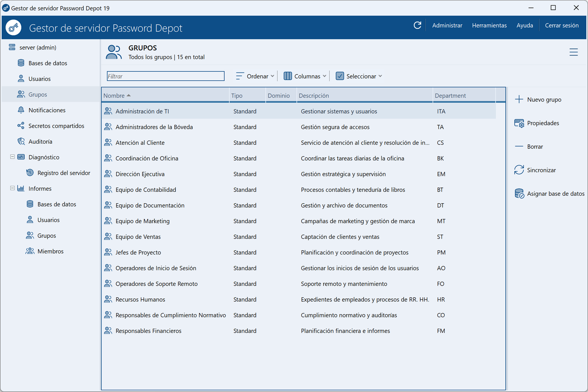The image size is (588, 392).
Task: Sort by the Nombre column header
Action: click(165, 96)
